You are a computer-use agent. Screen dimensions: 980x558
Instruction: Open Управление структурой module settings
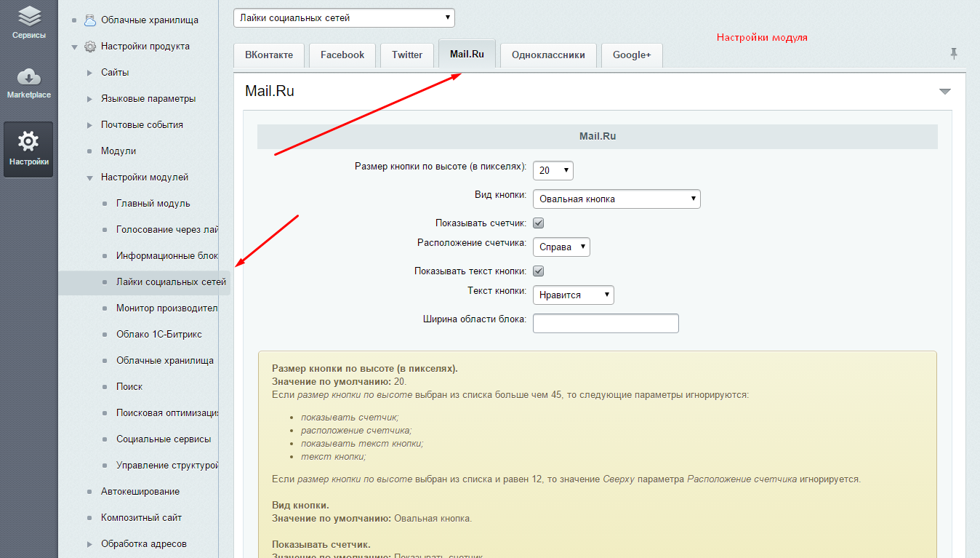tap(167, 465)
